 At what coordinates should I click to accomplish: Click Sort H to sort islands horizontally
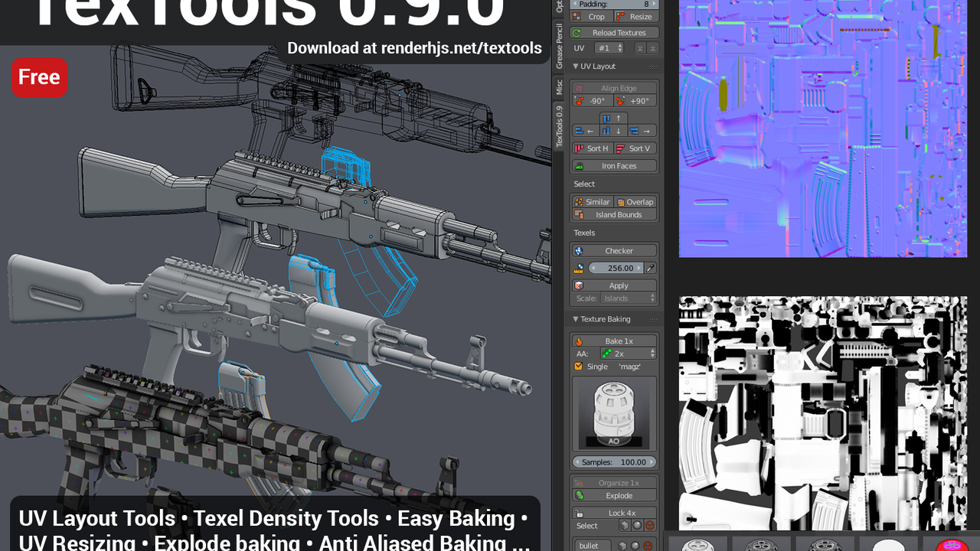592,148
